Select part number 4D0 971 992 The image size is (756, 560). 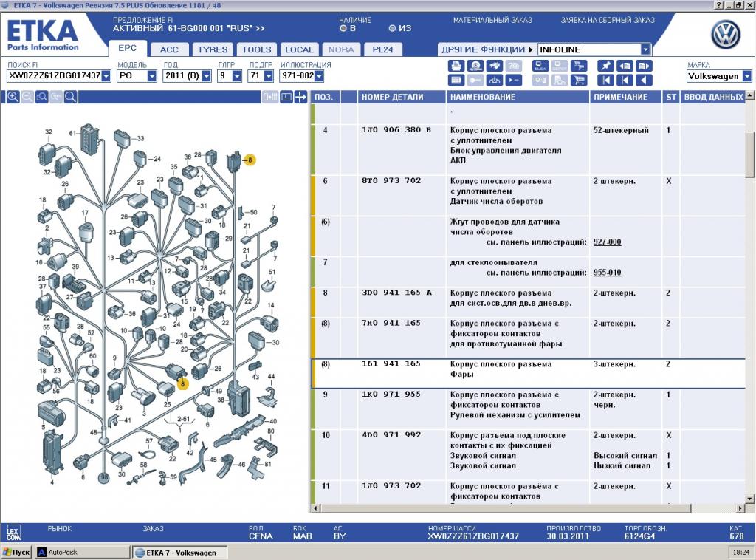(x=391, y=434)
